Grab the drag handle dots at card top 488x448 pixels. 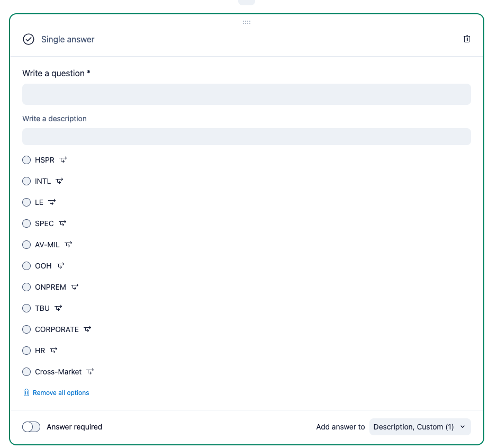247,22
